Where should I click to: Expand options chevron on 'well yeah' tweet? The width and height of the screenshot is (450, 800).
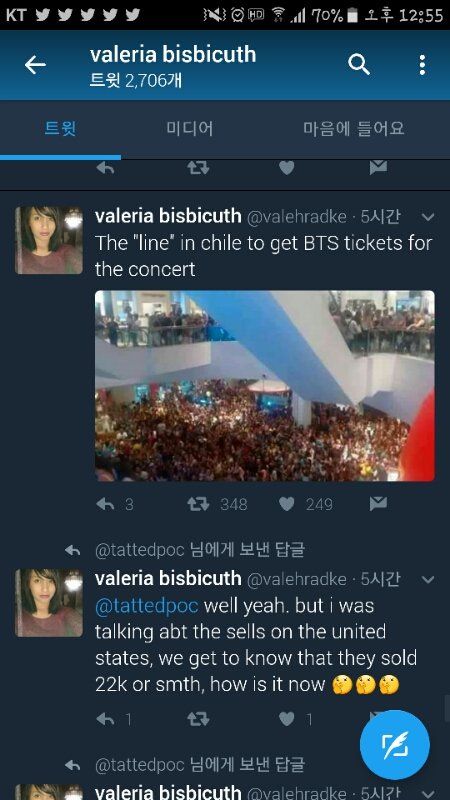428,580
